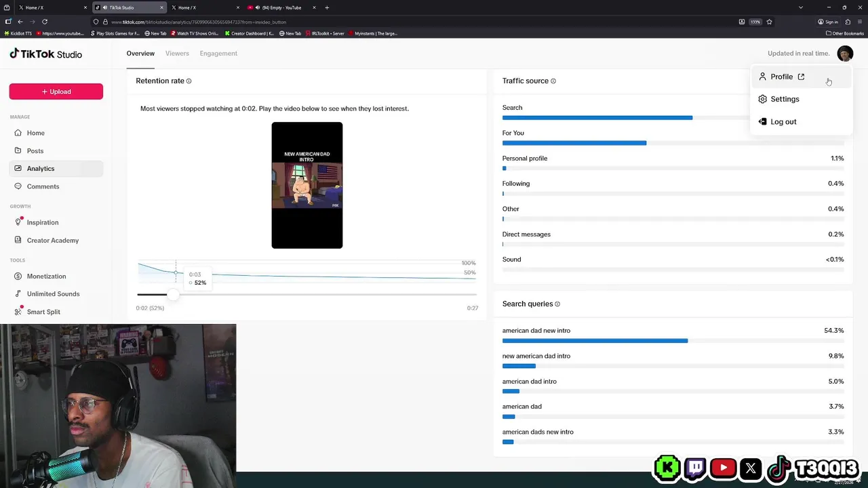Select Log out in the account menu

click(801, 122)
